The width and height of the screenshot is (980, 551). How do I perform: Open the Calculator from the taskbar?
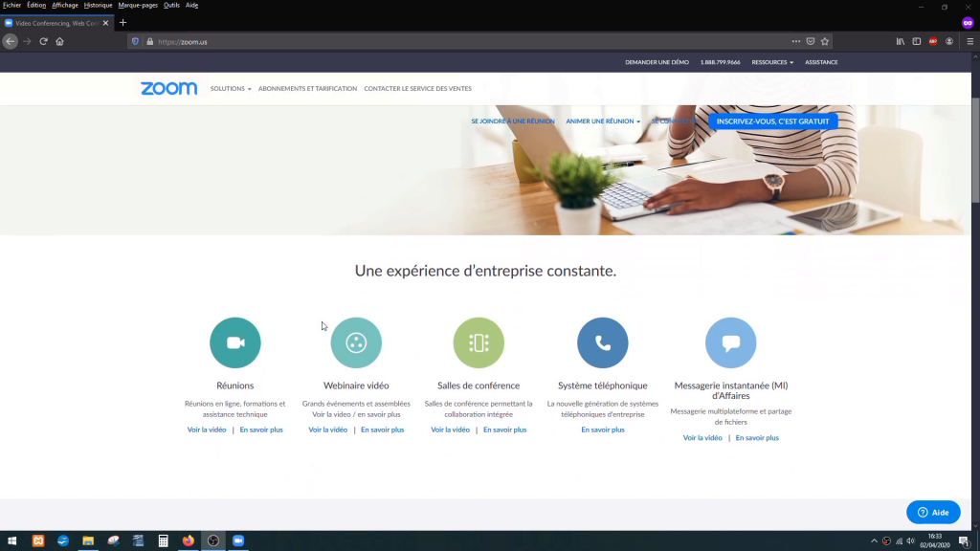pos(163,540)
